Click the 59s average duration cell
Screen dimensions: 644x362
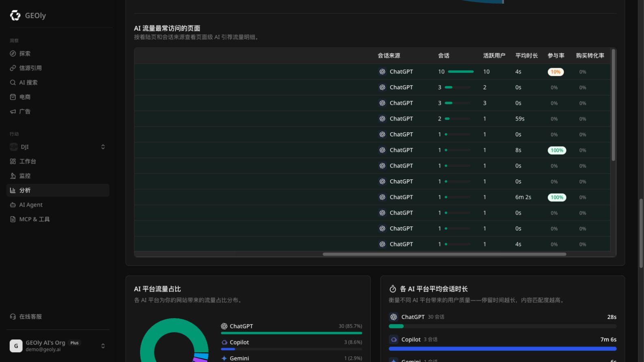pos(520,119)
